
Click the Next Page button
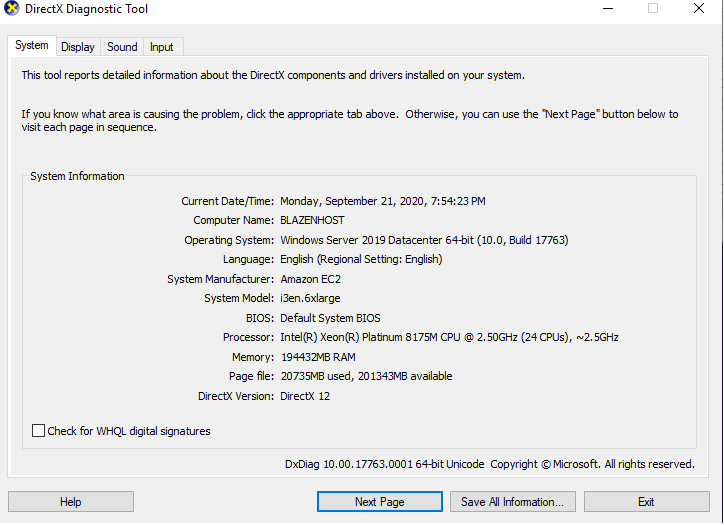pyautogui.click(x=380, y=501)
